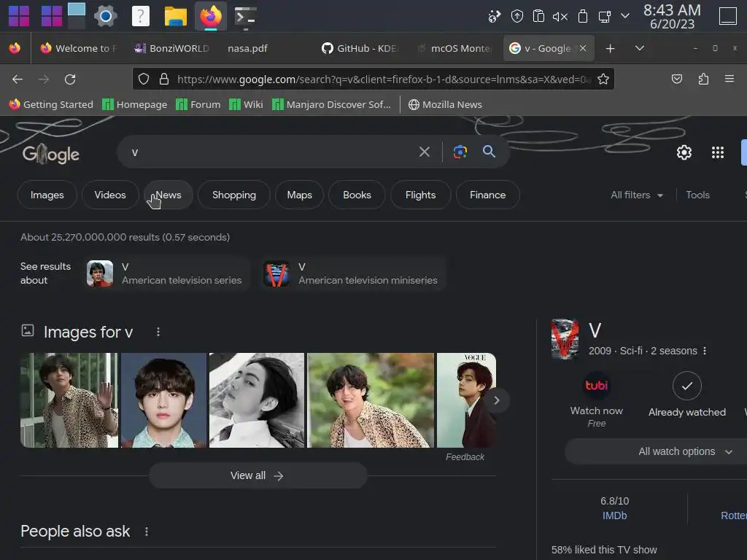Open the Getting Started bookmark
Image resolution: width=747 pixels, height=560 pixels.
tap(51, 104)
